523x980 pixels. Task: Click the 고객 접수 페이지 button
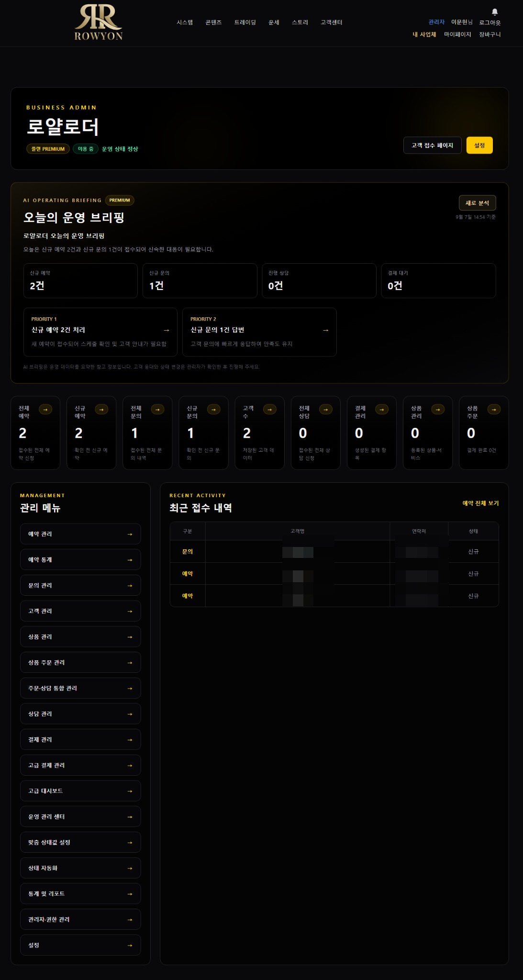coord(433,145)
